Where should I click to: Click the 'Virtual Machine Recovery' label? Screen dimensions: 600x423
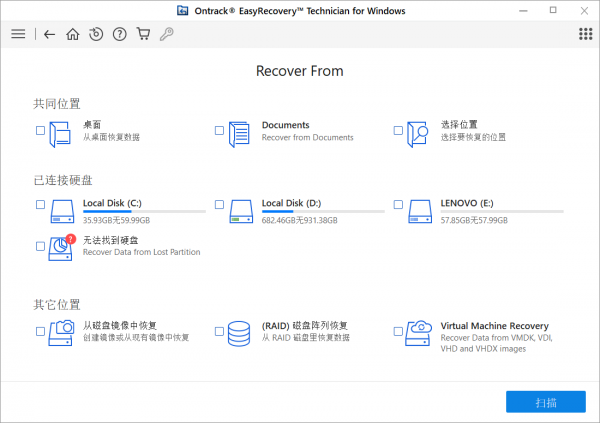[x=494, y=326]
